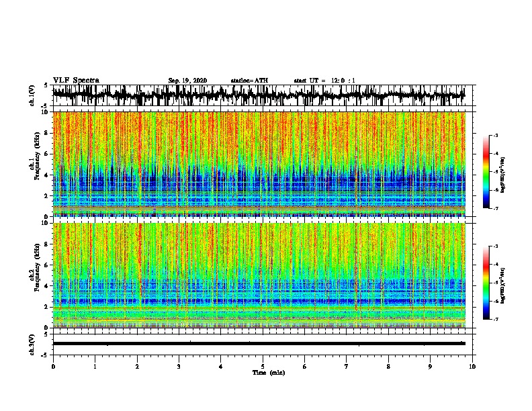Click the "-3" label on ch.2 color scale
532x411 pixels.
[496, 246]
